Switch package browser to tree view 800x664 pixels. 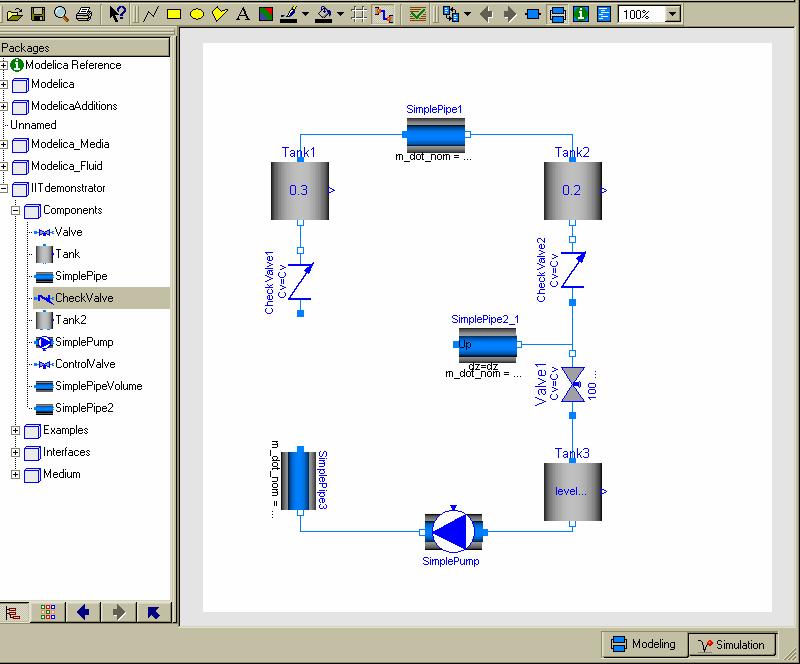(13, 611)
